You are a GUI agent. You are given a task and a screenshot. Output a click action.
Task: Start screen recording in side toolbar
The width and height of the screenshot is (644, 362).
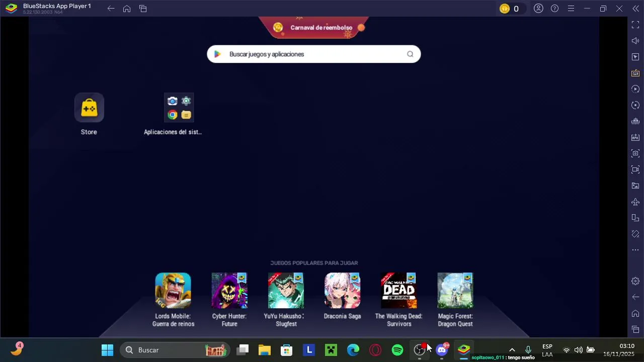tap(635, 169)
